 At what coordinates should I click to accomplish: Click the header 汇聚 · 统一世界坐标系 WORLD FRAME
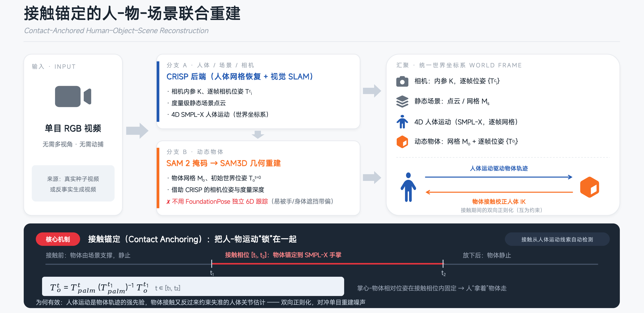coord(459,65)
